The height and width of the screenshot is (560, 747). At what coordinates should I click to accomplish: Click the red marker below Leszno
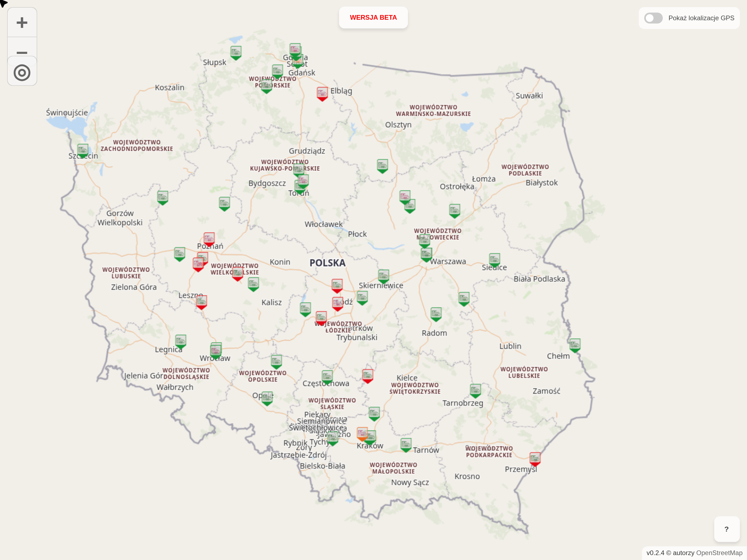coord(201,302)
